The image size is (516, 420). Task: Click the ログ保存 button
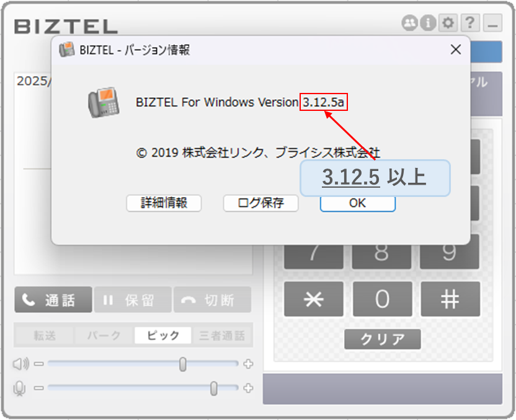click(x=260, y=203)
